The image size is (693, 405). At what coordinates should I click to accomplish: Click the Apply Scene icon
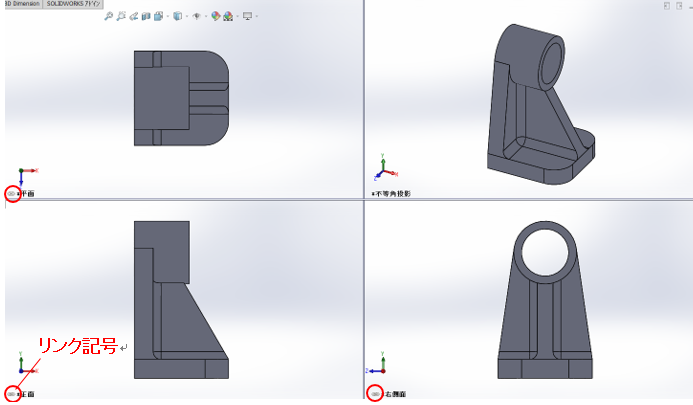coord(228,16)
